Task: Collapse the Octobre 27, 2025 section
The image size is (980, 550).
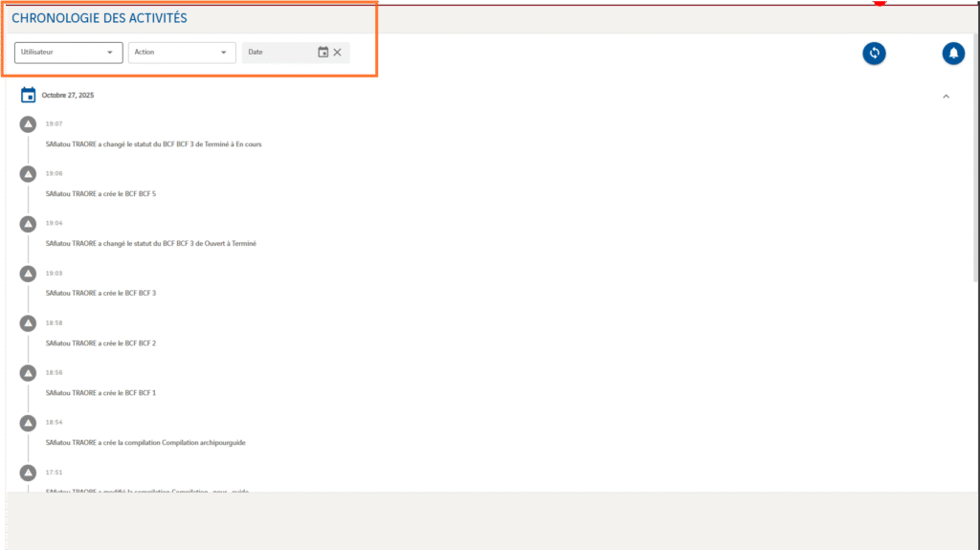Action: (947, 96)
